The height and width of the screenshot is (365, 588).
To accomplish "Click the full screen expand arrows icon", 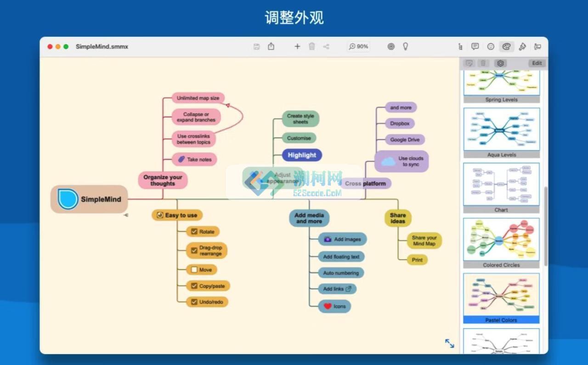I will coord(449,343).
